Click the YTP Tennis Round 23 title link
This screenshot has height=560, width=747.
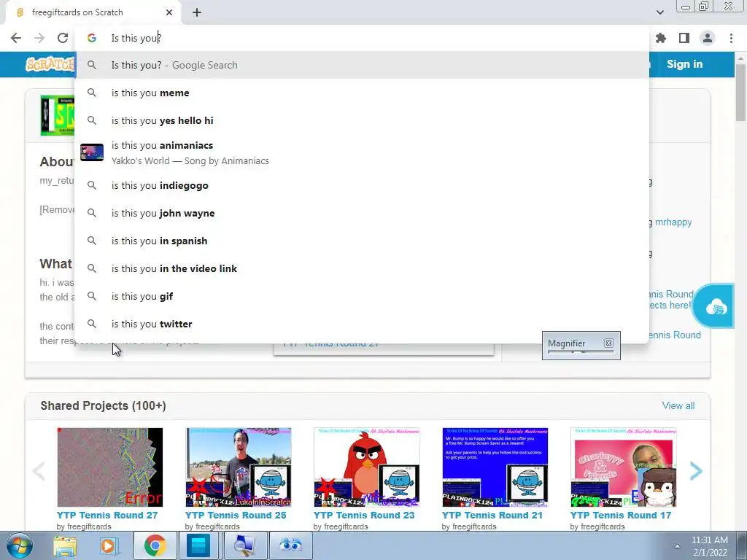click(364, 516)
